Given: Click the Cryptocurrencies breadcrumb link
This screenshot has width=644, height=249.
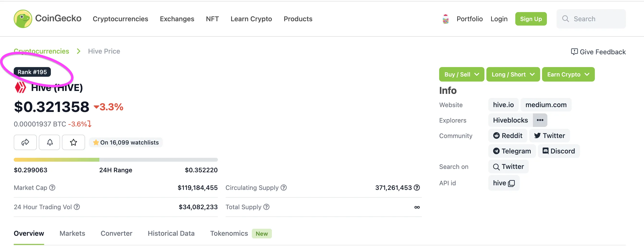Looking at the screenshot, I should (41, 51).
